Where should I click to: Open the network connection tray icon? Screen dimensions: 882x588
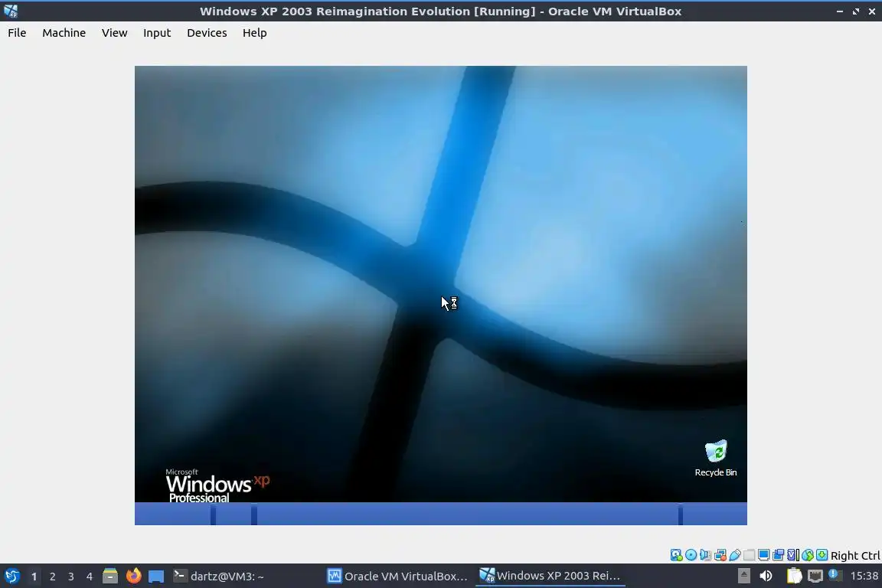point(815,576)
